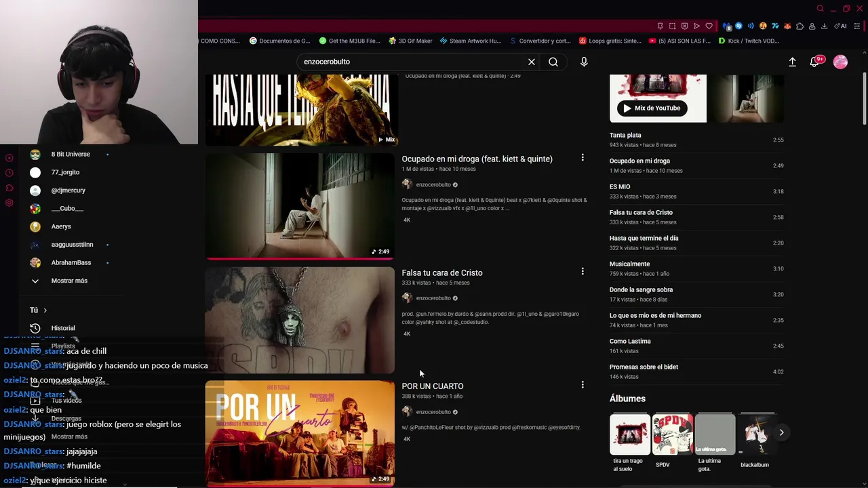
Task: Click the Opera pin tab toolbar icon
Action: [x=660, y=26]
